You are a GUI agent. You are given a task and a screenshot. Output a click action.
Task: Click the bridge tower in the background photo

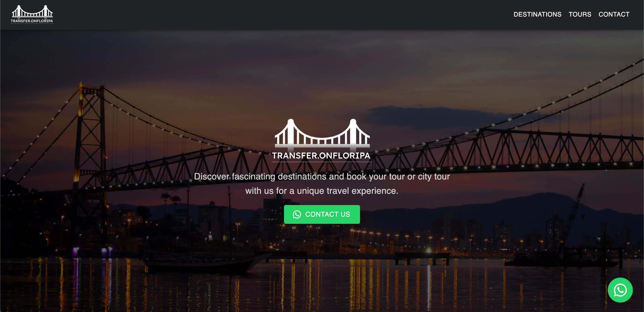coord(89,155)
